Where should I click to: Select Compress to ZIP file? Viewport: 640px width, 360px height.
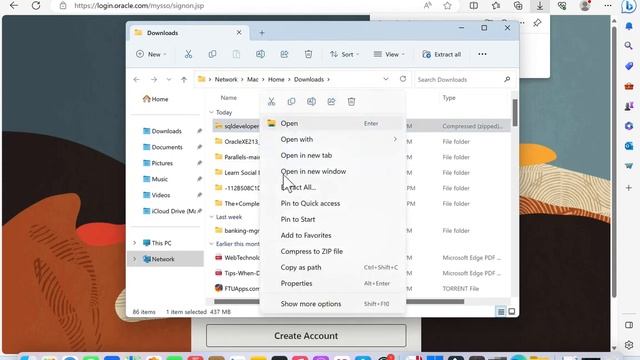333,251
